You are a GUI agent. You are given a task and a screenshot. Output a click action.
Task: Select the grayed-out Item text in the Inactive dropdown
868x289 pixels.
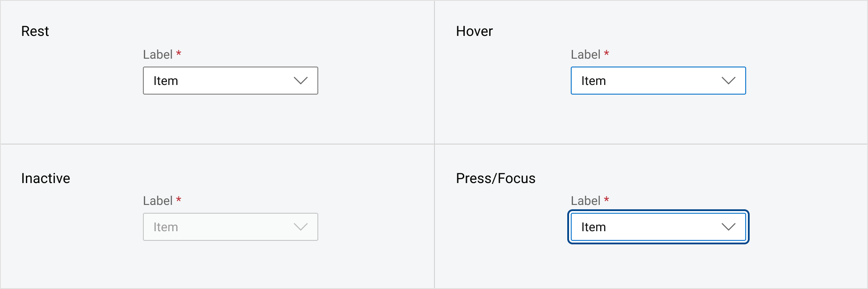(165, 227)
